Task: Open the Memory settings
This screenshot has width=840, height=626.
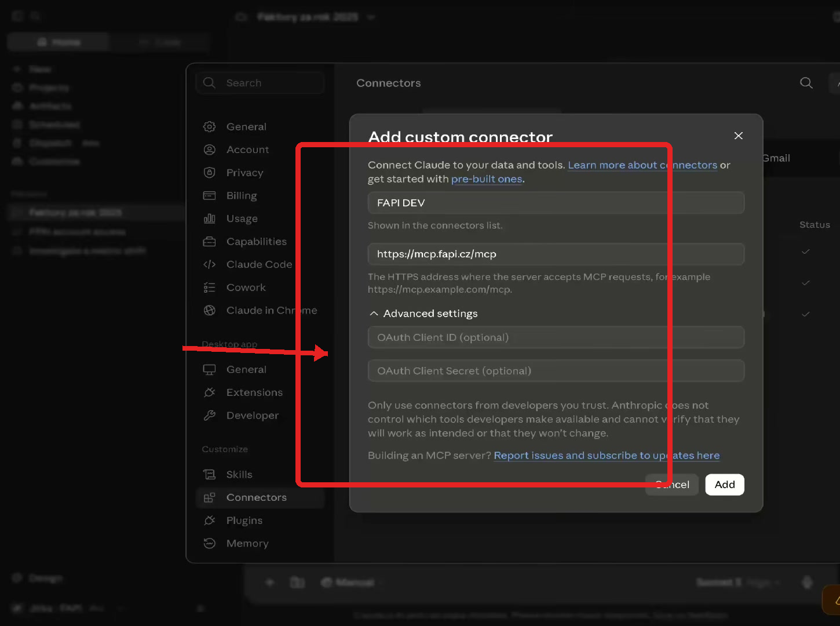Action: [x=247, y=544]
